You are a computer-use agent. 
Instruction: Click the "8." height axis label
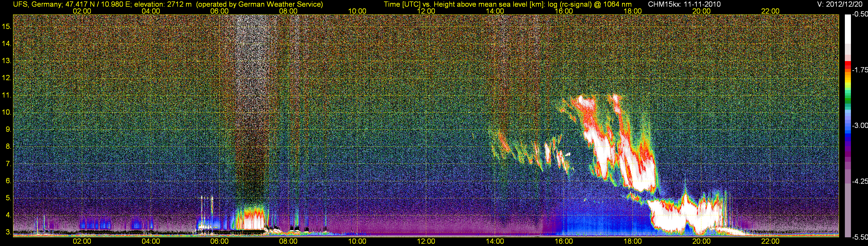tap(9, 147)
